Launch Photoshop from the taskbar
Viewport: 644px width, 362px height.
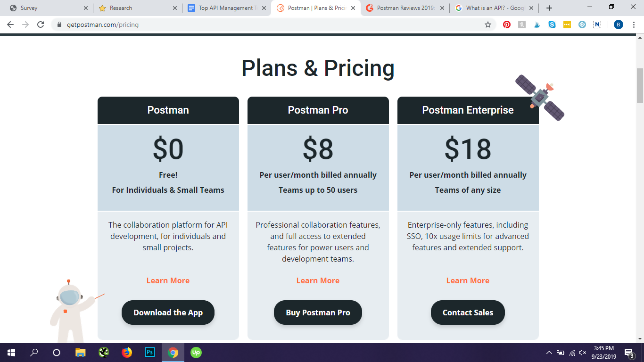click(150, 352)
